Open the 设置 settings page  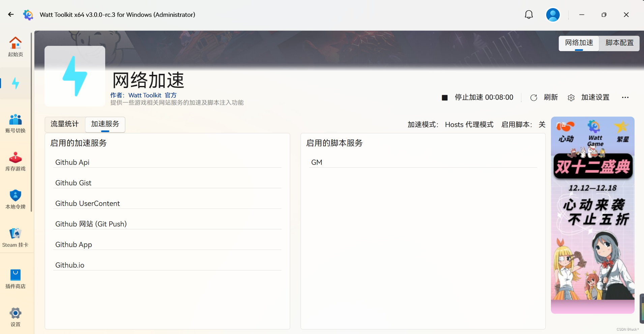pos(15,316)
